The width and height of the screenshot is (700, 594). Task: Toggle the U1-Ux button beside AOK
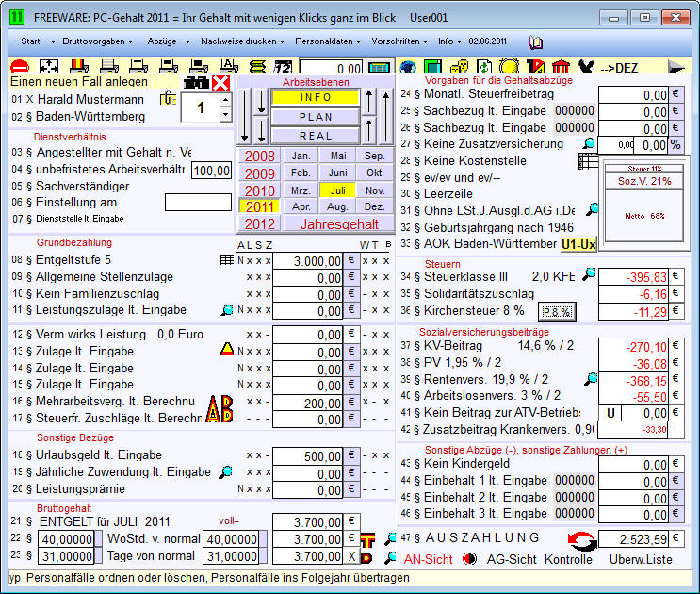(x=578, y=245)
